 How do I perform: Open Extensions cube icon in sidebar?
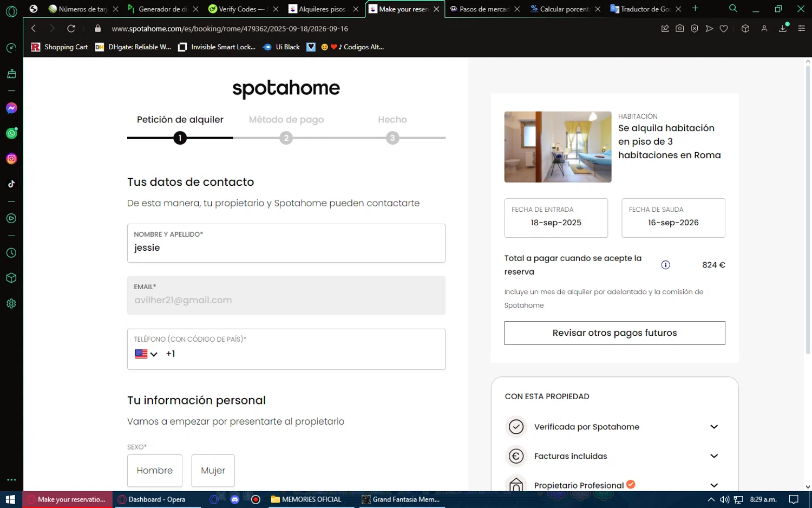coord(11,278)
